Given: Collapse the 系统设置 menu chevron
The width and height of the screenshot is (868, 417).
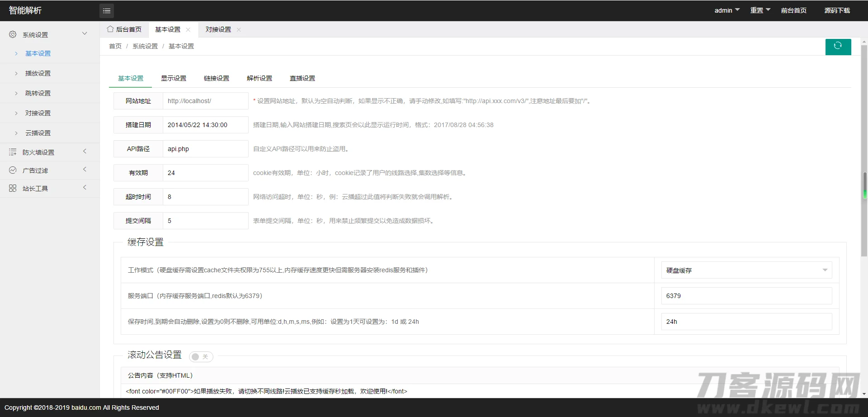Looking at the screenshot, I should coord(85,33).
